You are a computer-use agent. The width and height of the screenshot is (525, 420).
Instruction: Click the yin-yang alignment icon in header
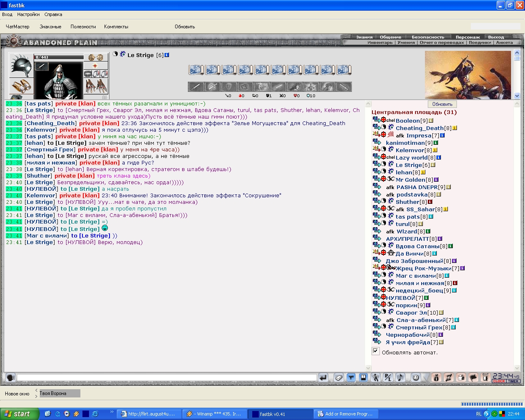pyautogui.click(x=115, y=54)
